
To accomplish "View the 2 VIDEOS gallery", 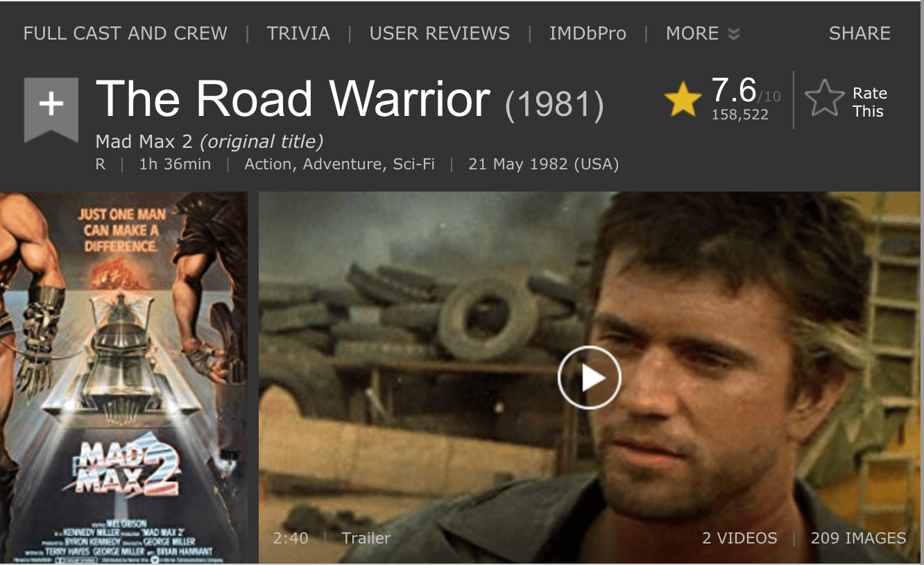I will pyautogui.click(x=739, y=538).
